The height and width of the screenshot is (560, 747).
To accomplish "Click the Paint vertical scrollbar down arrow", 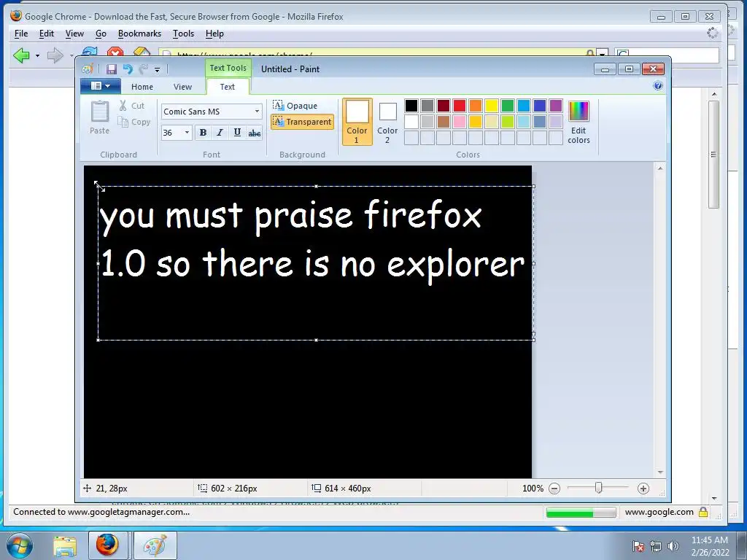I will click(x=660, y=472).
